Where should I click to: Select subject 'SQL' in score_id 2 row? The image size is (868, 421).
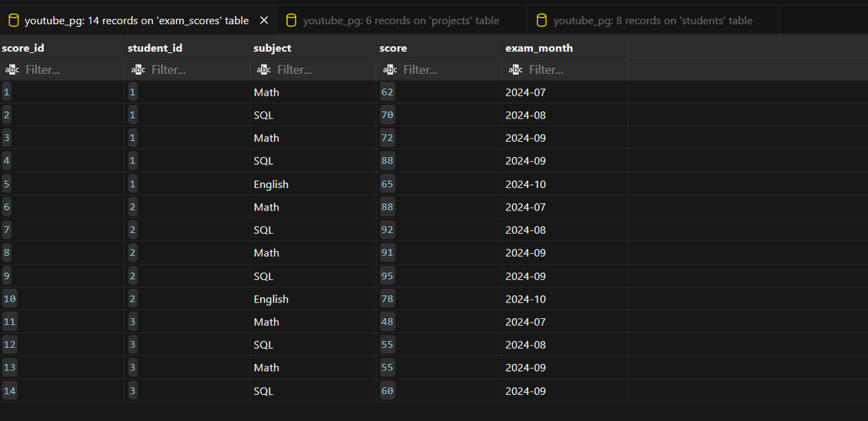coord(313,115)
